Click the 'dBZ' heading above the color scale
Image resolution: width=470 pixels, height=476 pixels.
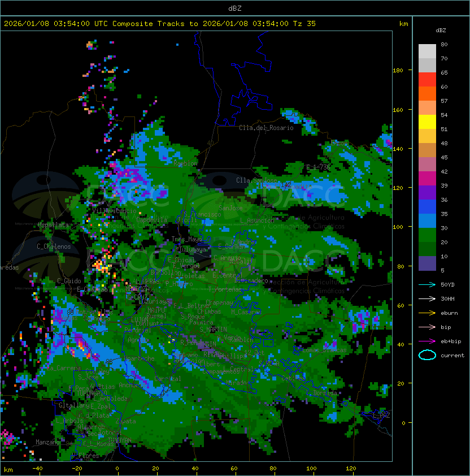coord(441,31)
